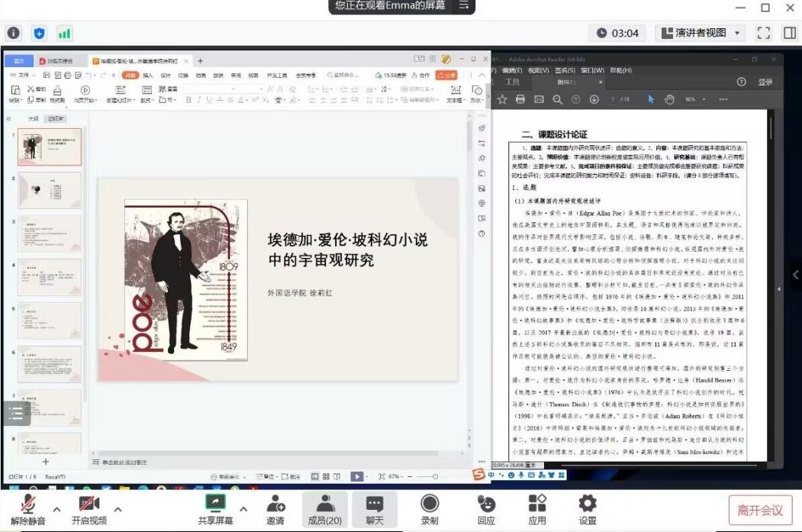Viewport: 802px width, 532px height.
Task: Start Recording the meeting
Action: pos(430,504)
